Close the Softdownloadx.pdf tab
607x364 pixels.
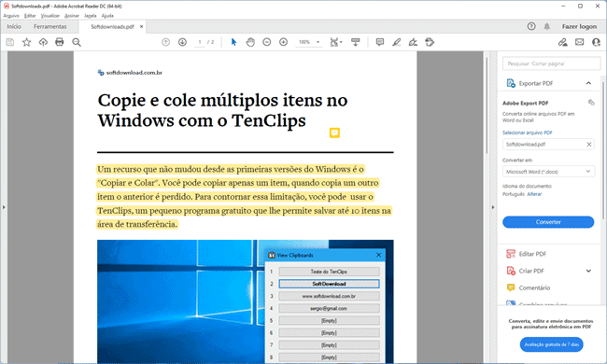click(x=141, y=26)
